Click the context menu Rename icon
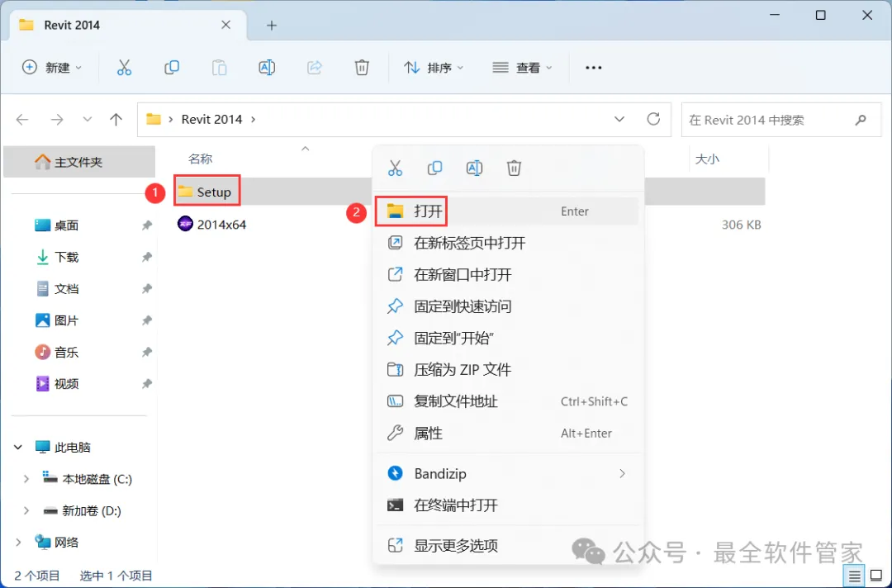Screen dimensions: 892x588 [x=474, y=168]
